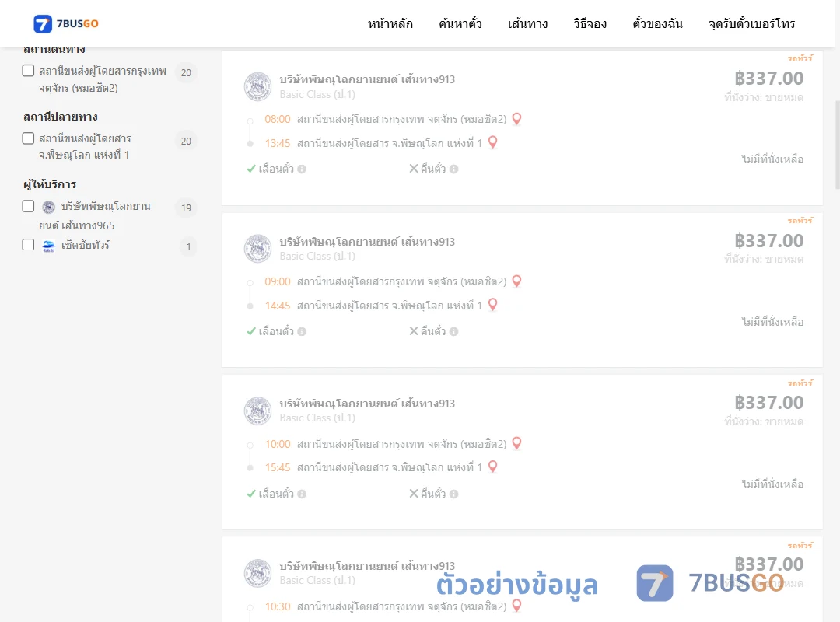Click info icon beside เลื่อนตั๋ว on 09:00 trip

tap(302, 332)
